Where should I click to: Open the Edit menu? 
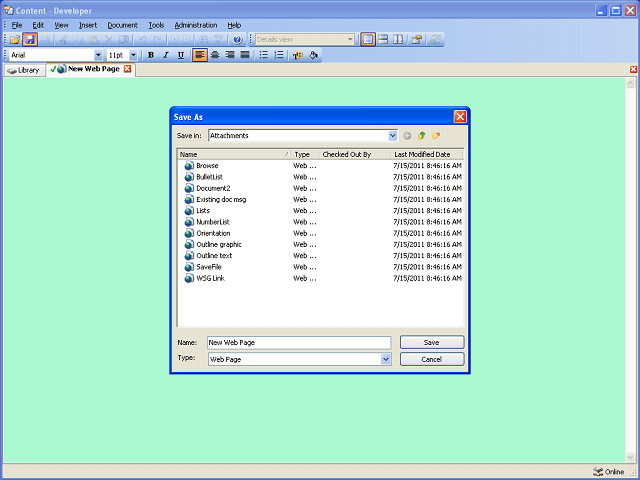pyautogui.click(x=38, y=25)
